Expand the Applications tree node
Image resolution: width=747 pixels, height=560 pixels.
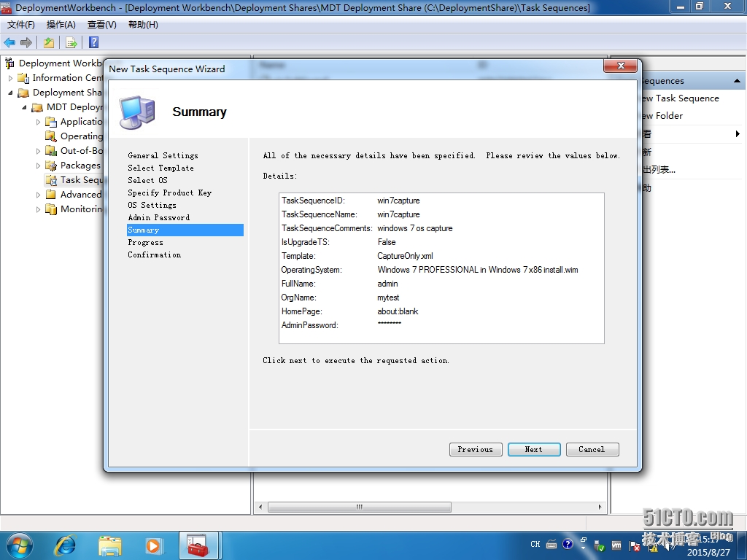coord(38,122)
